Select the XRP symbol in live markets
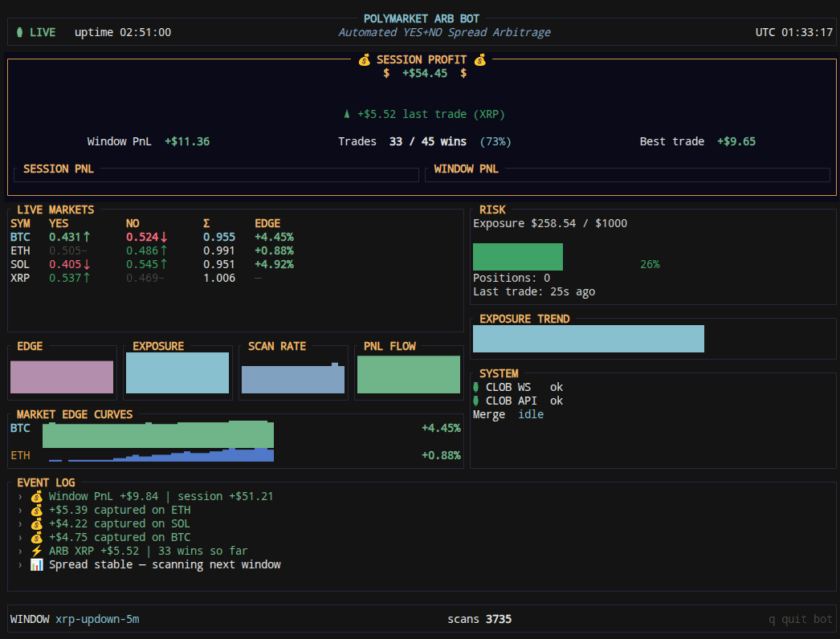 [20, 278]
